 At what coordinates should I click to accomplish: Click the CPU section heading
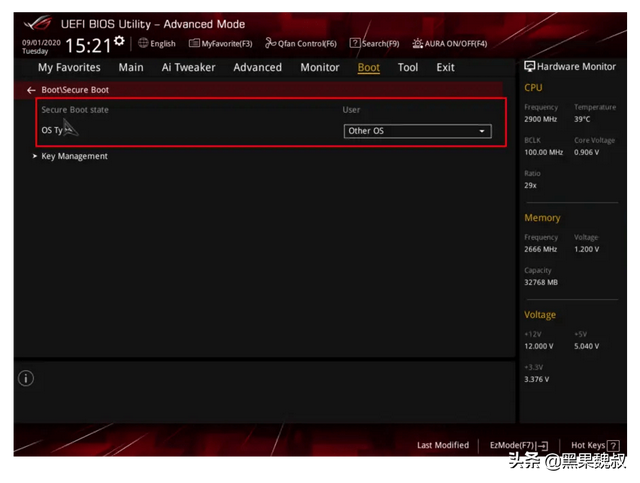pyautogui.click(x=533, y=88)
